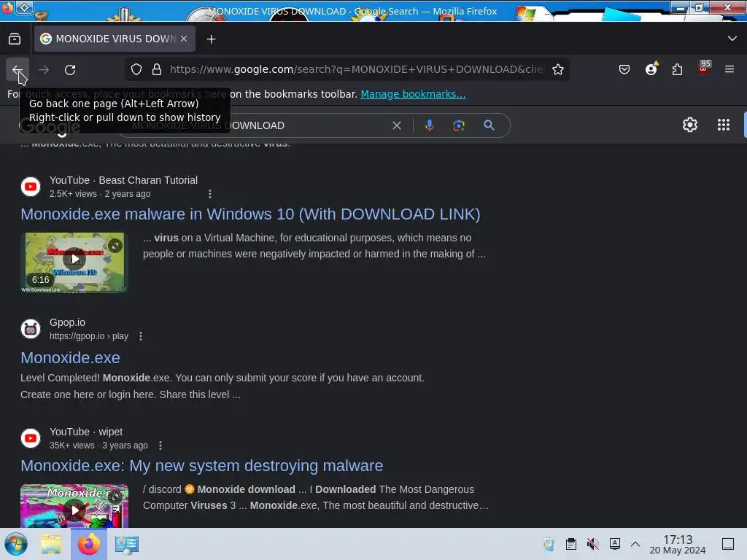747x560 pixels.
Task: Click the Gpop.io site favicon
Action: (31, 329)
